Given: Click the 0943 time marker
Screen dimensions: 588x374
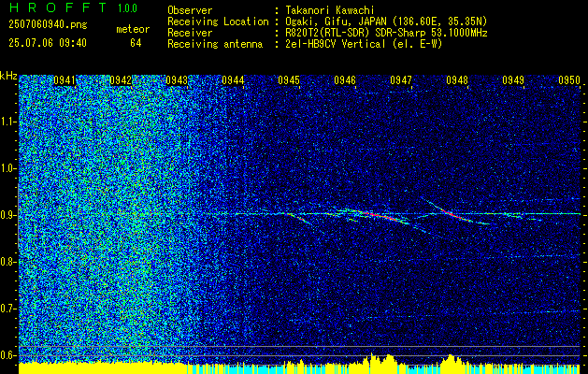Looking at the screenshot, I should click(177, 80).
